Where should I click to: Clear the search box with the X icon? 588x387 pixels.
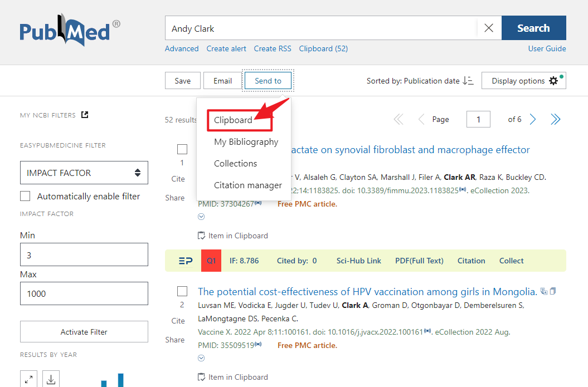(x=489, y=28)
